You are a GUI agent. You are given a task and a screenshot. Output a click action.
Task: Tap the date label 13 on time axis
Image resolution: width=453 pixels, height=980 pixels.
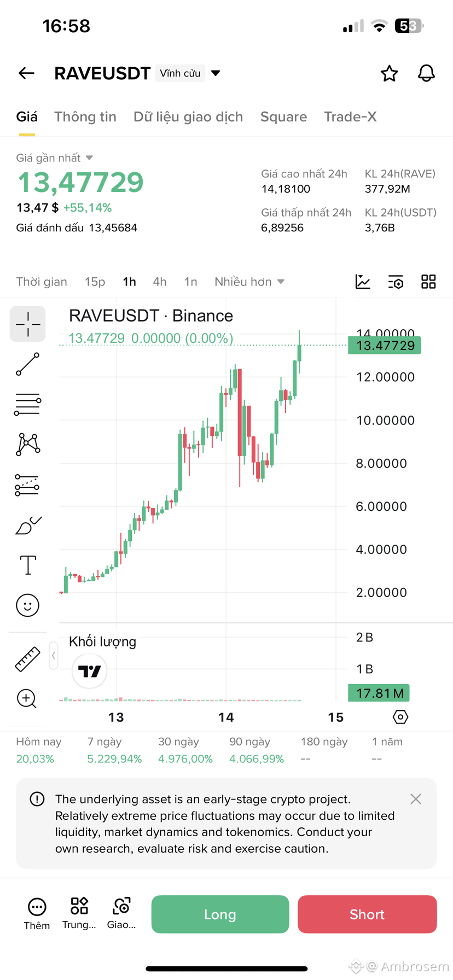coord(116,717)
